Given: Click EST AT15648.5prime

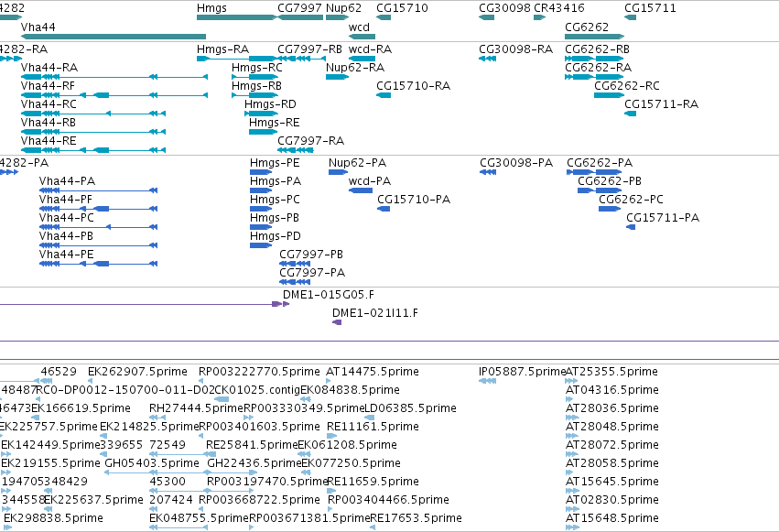Looking at the screenshot, I should click(x=612, y=518).
